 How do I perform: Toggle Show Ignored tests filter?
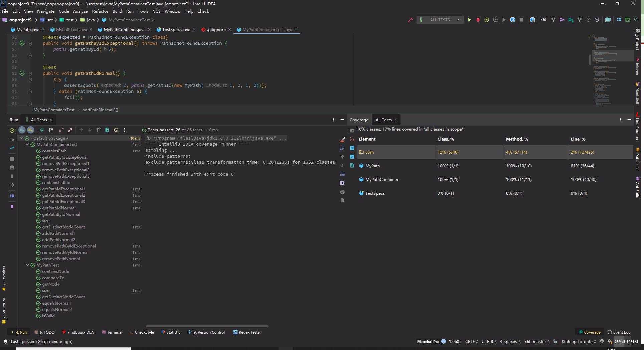pos(30,130)
